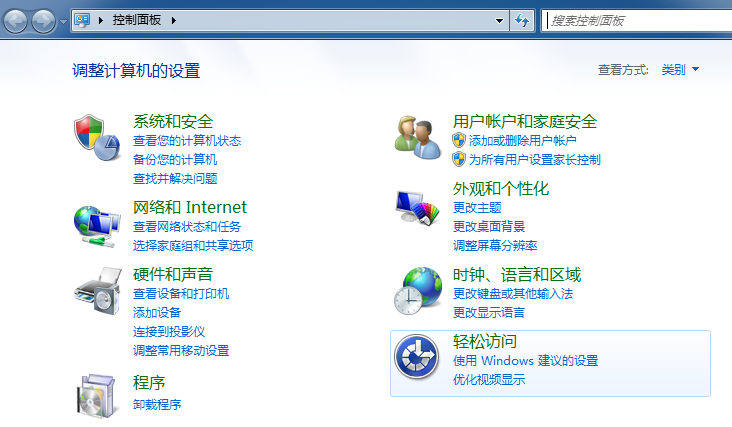Open the 类别 view-by dropdown
The width and height of the screenshot is (732, 427).
(680, 70)
